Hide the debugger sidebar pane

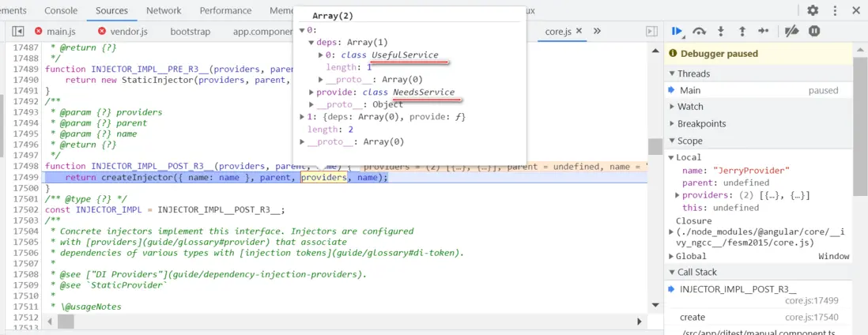coord(651,31)
